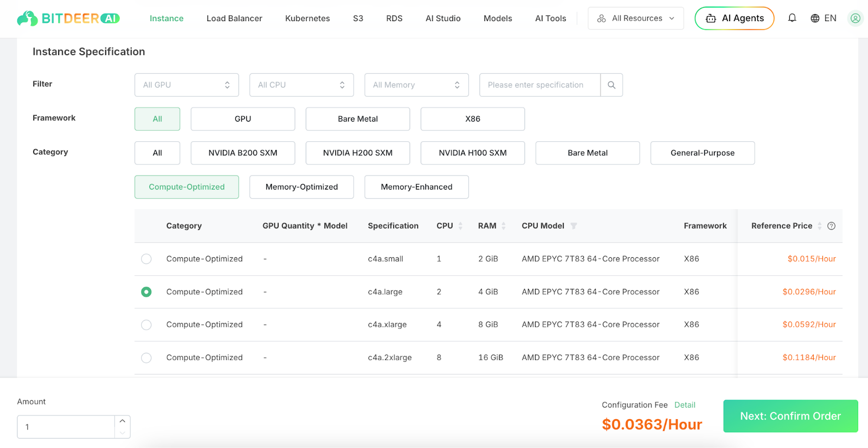Image resolution: width=868 pixels, height=448 pixels.
Task: Open the AI Studio menu item
Action: [443, 18]
